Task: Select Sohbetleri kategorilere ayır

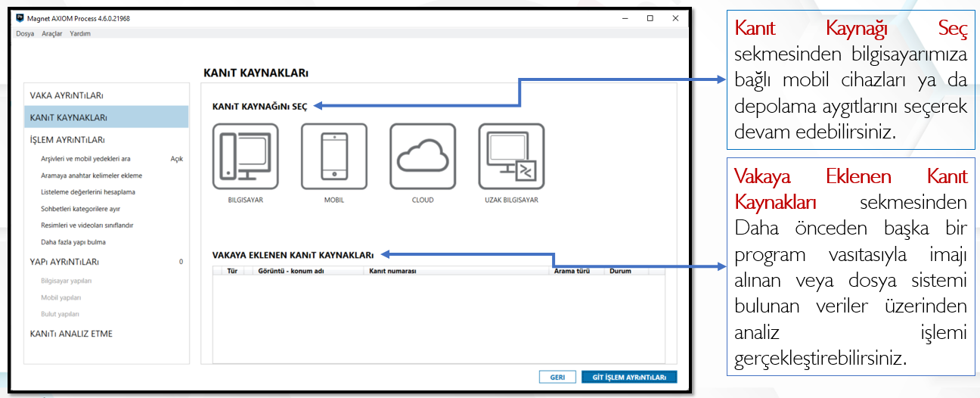Action: click(80, 209)
